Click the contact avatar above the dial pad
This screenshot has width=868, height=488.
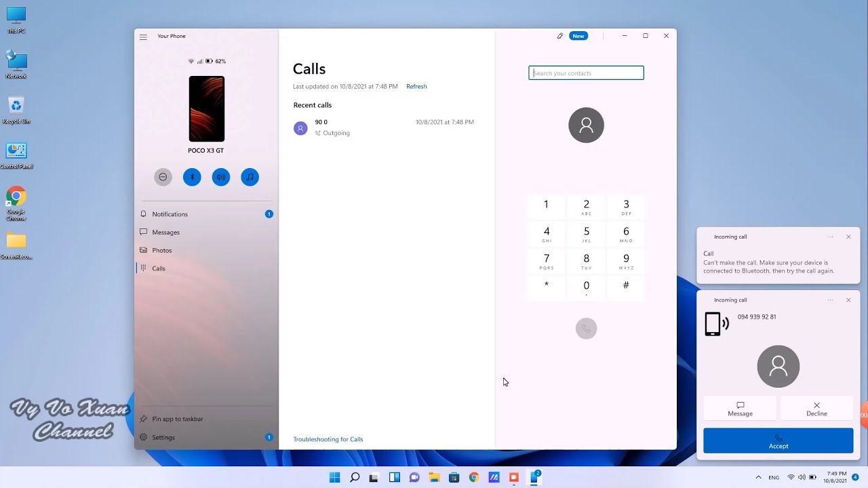(x=586, y=125)
